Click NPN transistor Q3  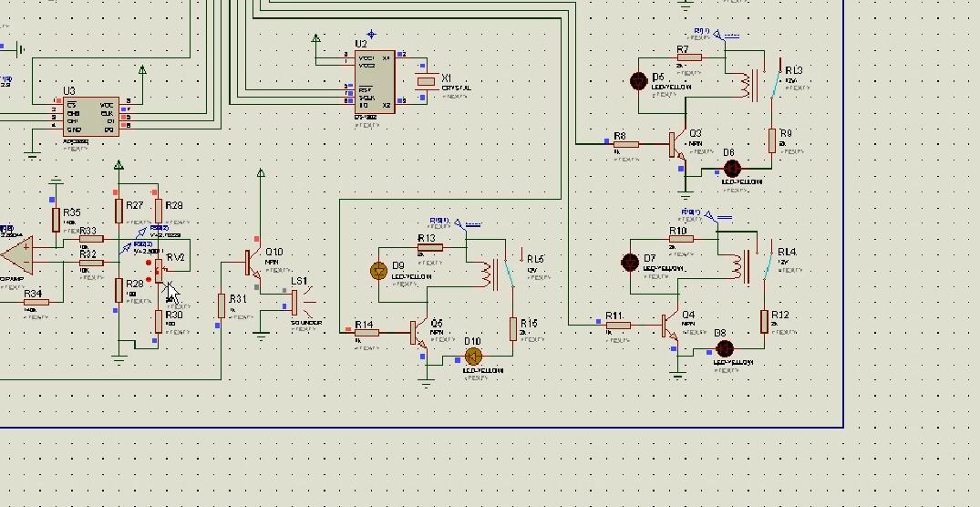pos(677,146)
